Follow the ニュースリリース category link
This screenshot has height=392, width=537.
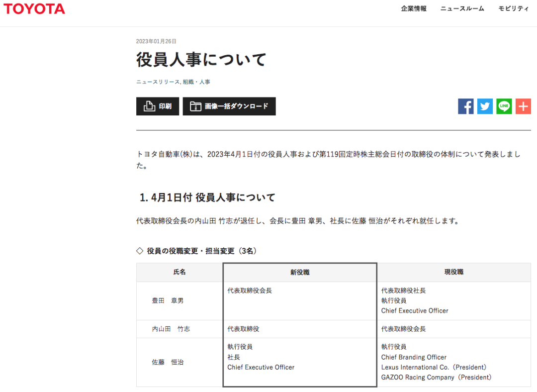[158, 82]
